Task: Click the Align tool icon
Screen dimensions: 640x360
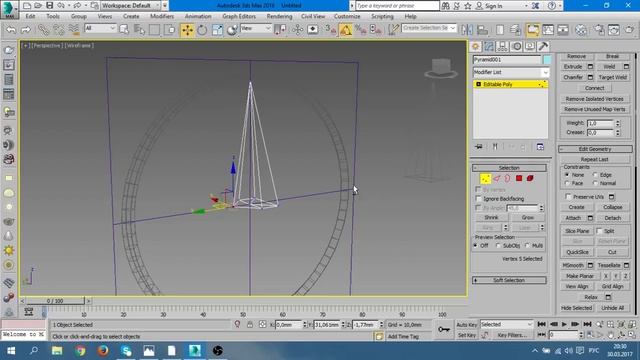Action: tap(482, 30)
